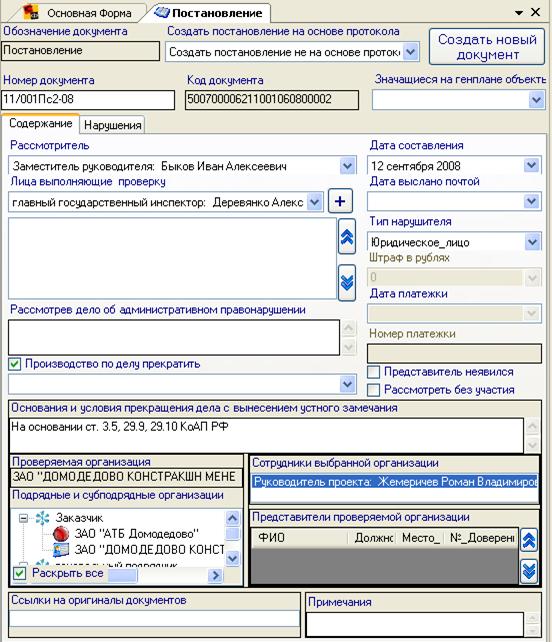Open the Лица выполняющие проверку dropdown
The width and height of the screenshot is (552, 642).
[314, 201]
